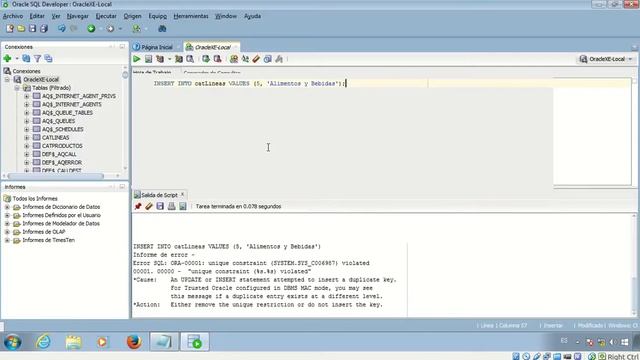Click the Save All icon in main toolbar

[44, 29]
